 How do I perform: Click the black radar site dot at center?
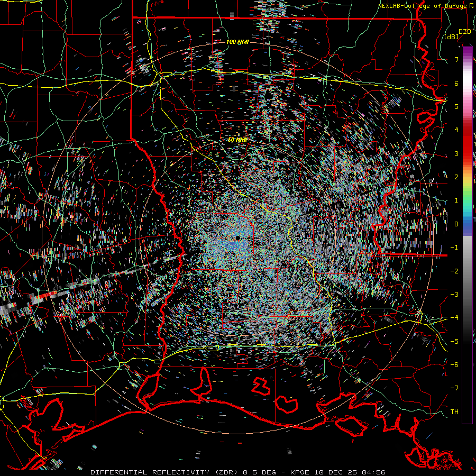[238, 238]
